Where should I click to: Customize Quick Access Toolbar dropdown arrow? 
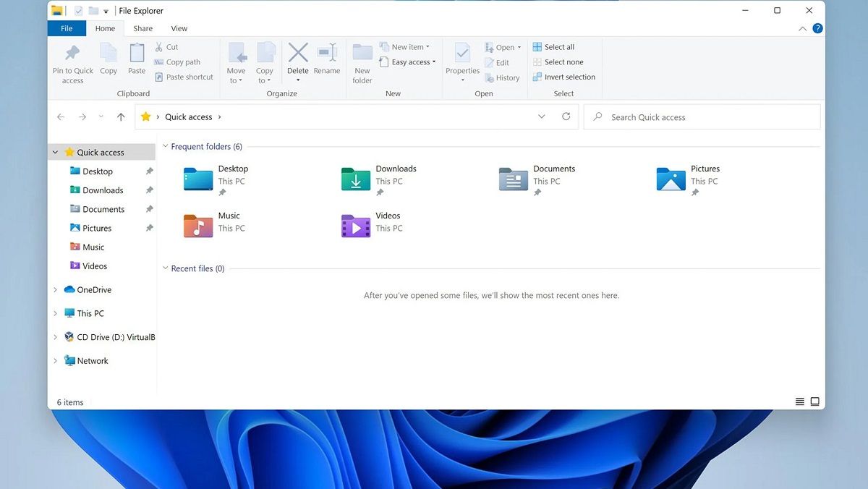click(x=106, y=12)
